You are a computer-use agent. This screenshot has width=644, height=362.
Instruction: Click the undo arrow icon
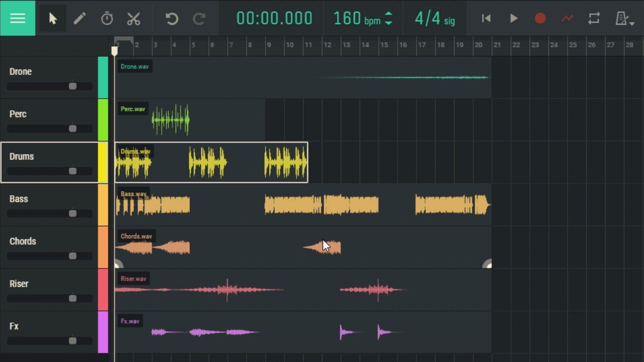[172, 19]
